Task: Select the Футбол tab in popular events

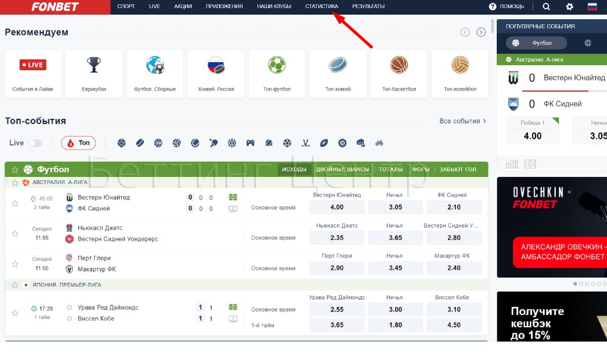Action: pyautogui.click(x=537, y=43)
